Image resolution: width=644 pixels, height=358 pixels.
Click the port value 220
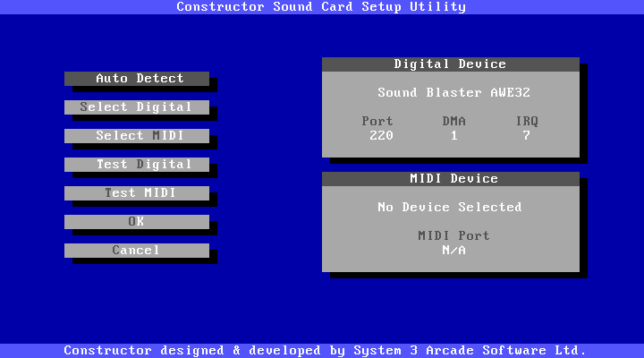click(381, 136)
